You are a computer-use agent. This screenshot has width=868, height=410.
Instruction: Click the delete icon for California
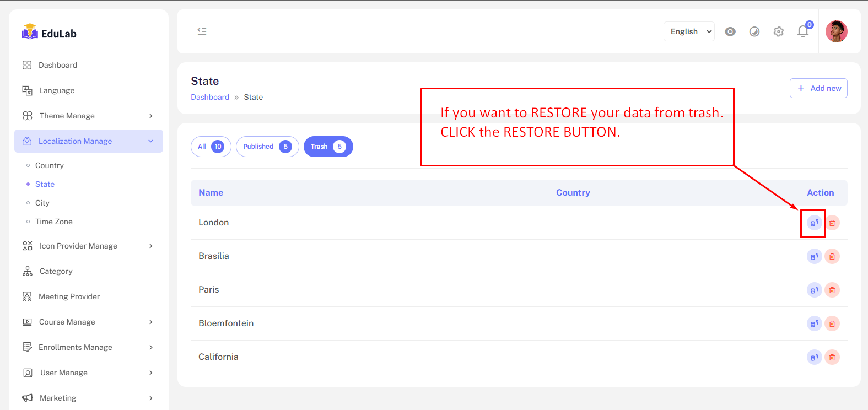click(832, 358)
